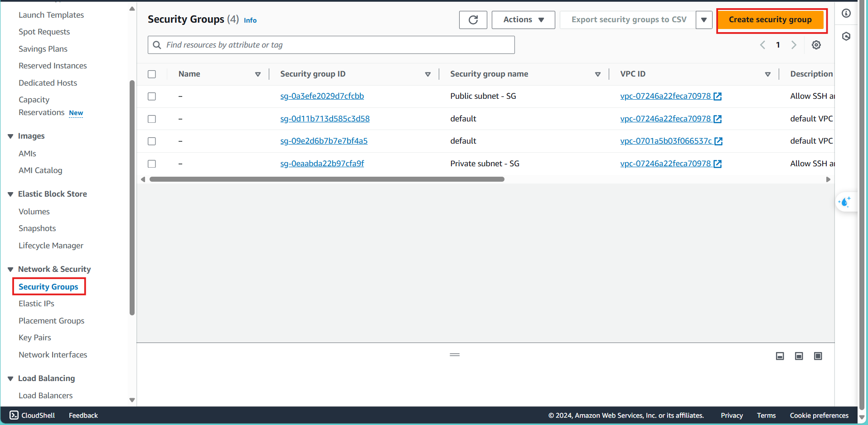Image resolution: width=868 pixels, height=425 pixels.
Task: Open the Amazon Q assistant icon
Action: pyautogui.click(x=844, y=202)
